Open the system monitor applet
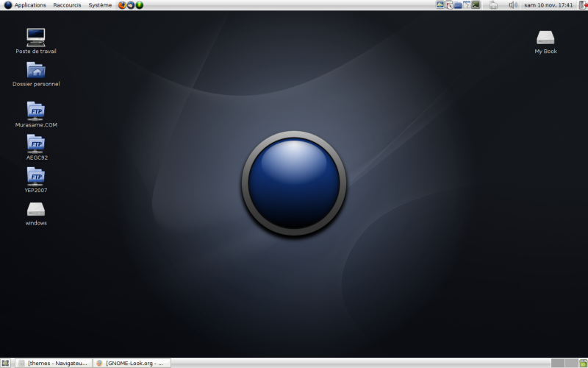This screenshot has height=368, width=588. [440, 5]
